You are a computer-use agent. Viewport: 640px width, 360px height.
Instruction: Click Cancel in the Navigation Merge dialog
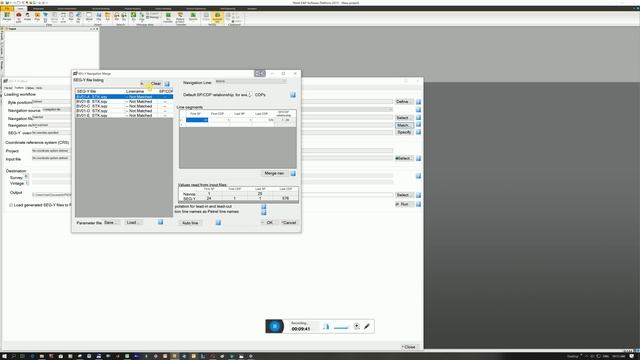coord(289,223)
